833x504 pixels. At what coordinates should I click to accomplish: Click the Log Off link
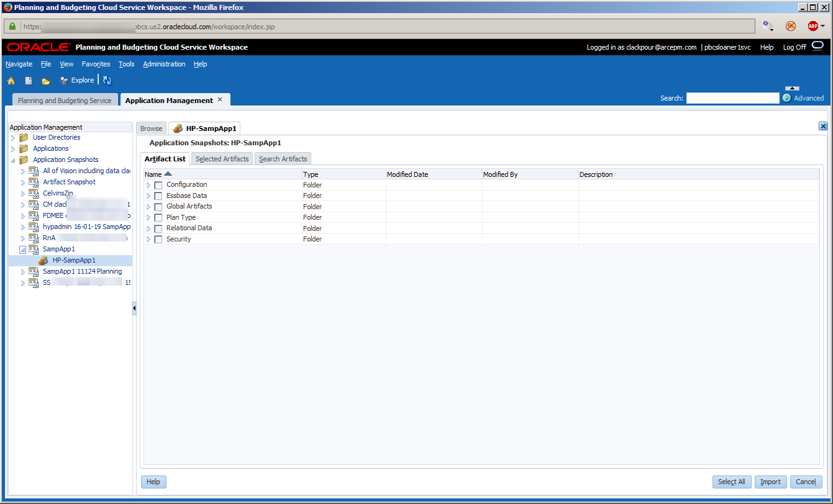click(x=794, y=47)
